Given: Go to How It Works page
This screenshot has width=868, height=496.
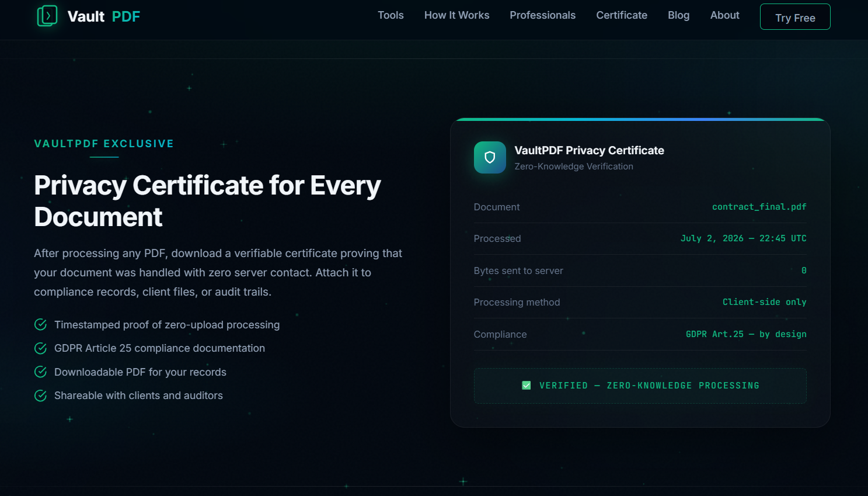Looking at the screenshot, I should tap(456, 15).
